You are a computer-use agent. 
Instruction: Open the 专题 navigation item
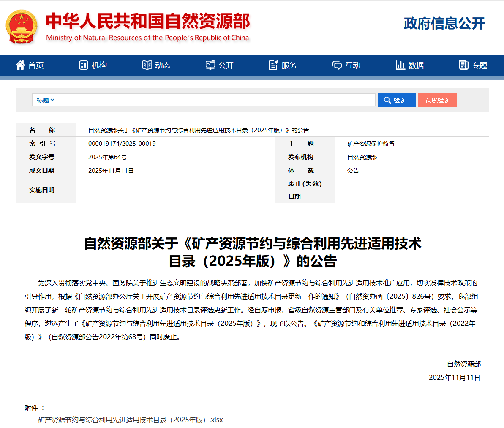473,65
